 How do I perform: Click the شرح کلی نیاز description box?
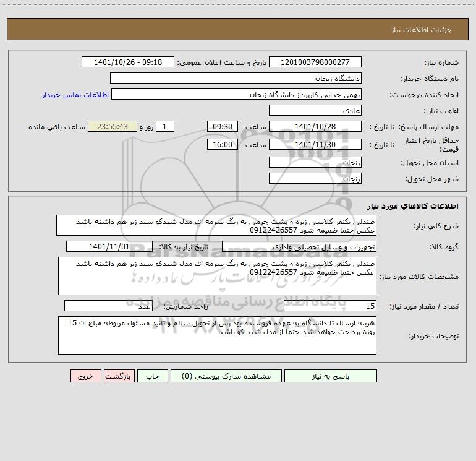[216, 225]
